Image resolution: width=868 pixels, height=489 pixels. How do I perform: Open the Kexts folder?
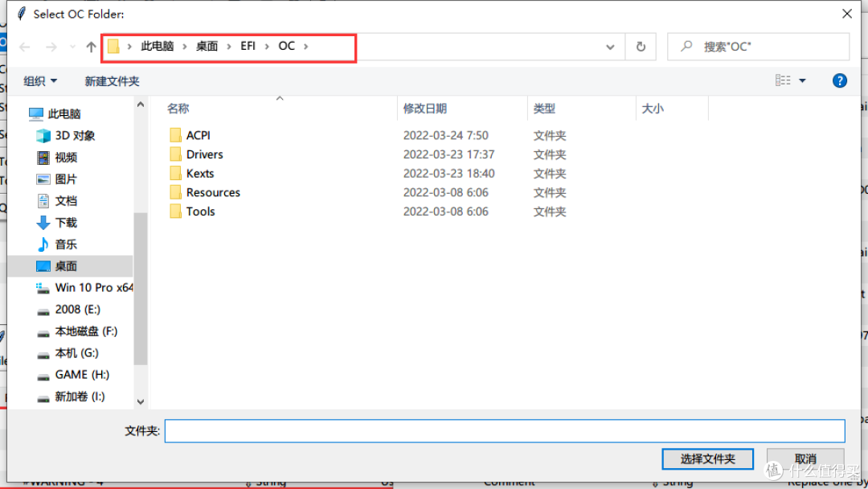[200, 173]
